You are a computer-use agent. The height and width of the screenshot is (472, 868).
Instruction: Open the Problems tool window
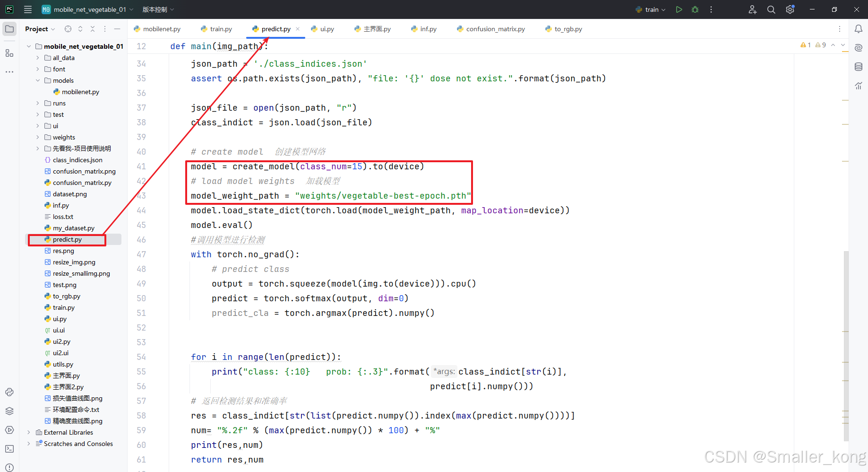[x=9, y=467]
